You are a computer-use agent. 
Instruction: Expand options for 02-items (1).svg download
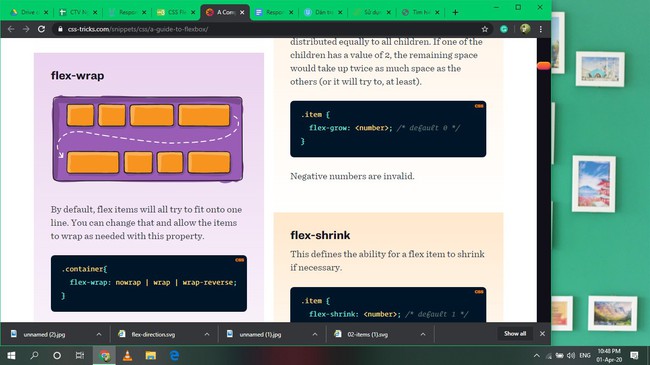click(x=423, y=334)
